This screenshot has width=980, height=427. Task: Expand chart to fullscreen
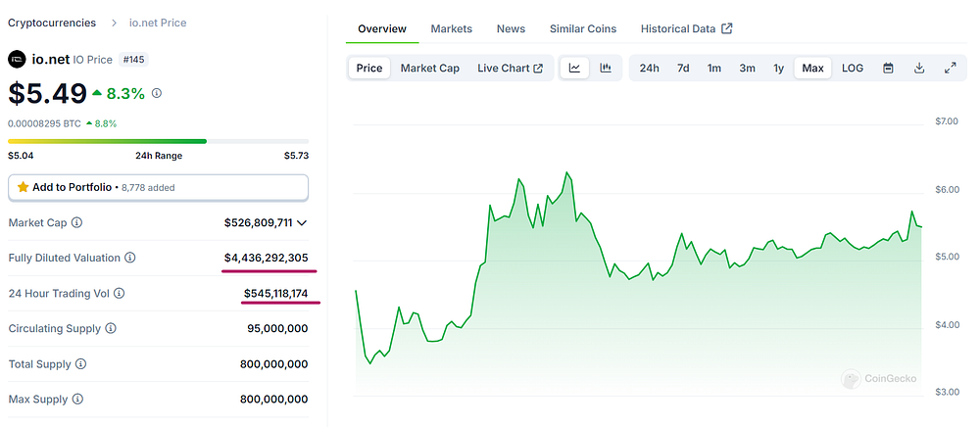click(950, 68)
